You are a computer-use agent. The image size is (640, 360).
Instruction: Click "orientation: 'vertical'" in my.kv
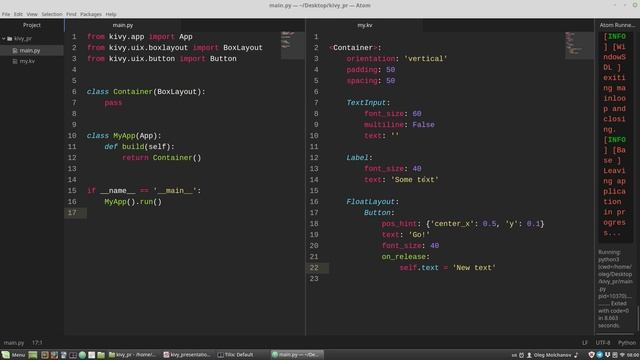[x=397, y=59]
